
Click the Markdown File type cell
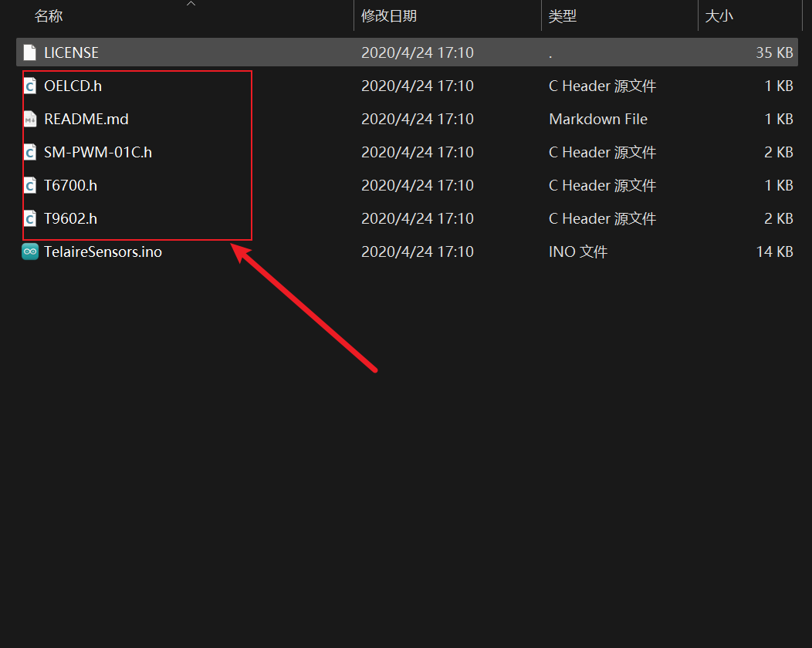597,119
